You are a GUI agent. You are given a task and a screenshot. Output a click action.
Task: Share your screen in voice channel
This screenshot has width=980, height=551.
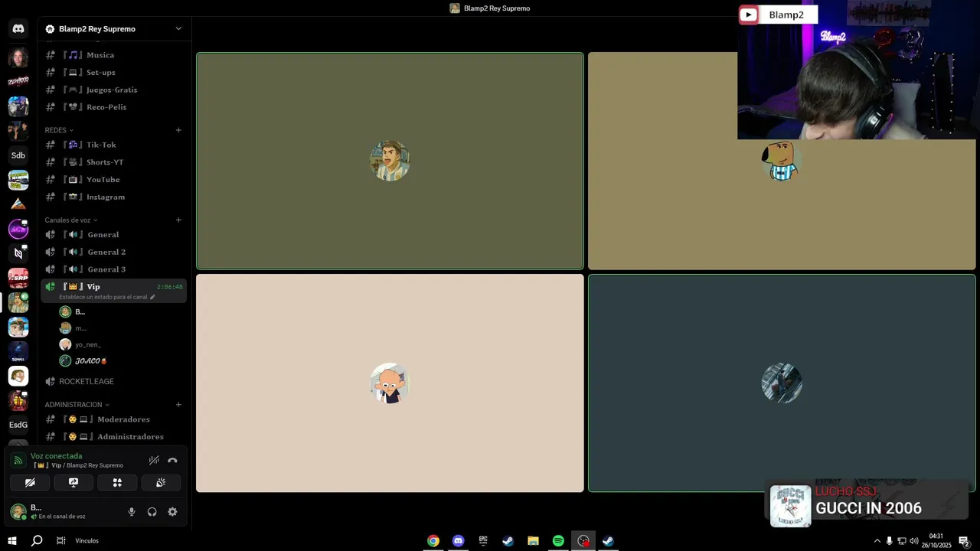[73, 482]
